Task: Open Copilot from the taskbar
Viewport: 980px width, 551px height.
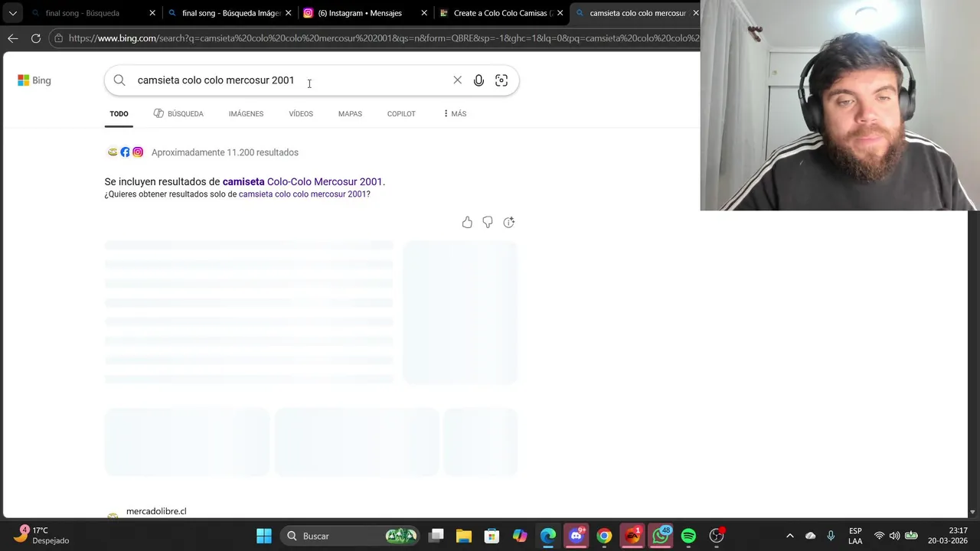Action: 520,536
